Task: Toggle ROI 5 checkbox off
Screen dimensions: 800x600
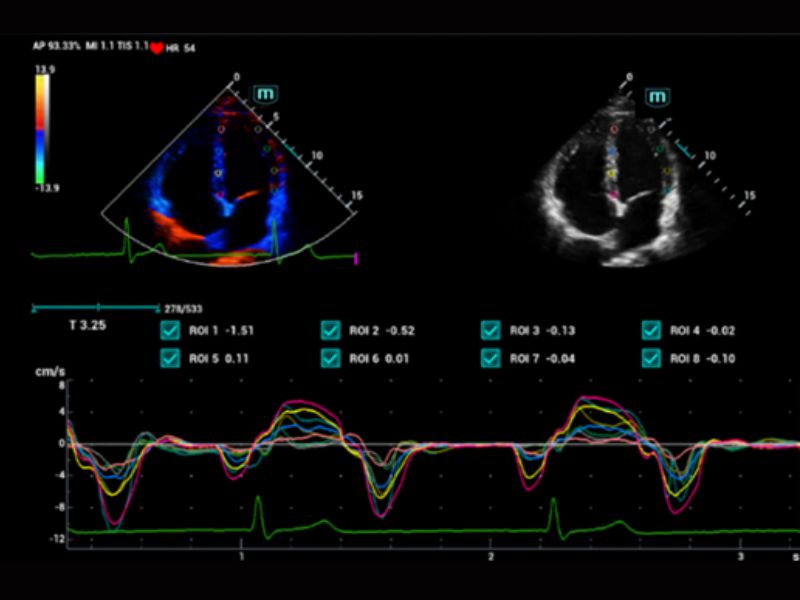Action: coord(169,358)
